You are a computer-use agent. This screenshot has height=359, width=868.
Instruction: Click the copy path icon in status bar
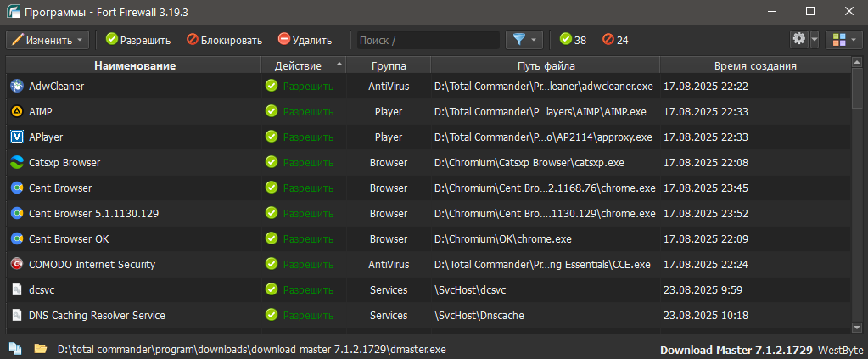pos(15,349)
